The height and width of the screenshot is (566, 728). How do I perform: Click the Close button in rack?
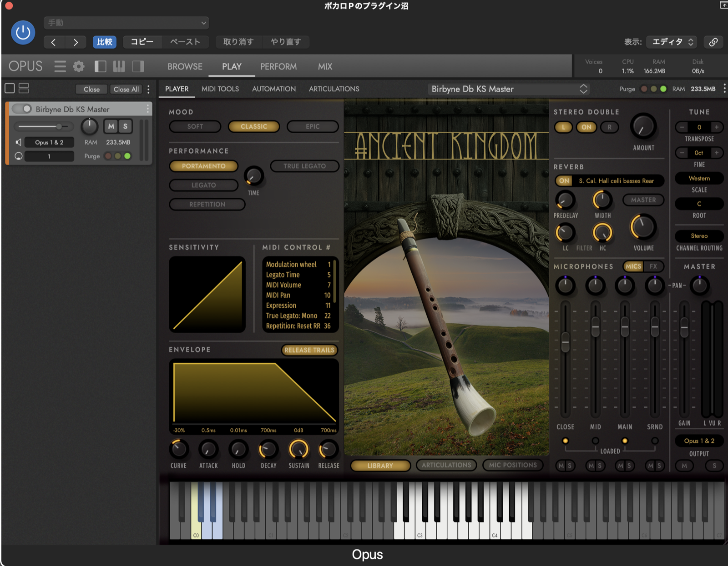click(91, 89)
